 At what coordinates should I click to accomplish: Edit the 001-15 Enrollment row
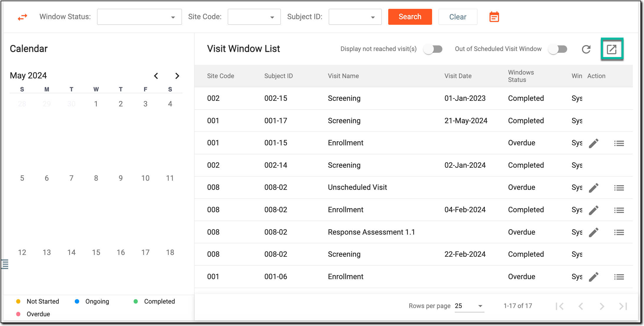pyautogui.click(x=593, y=143)
